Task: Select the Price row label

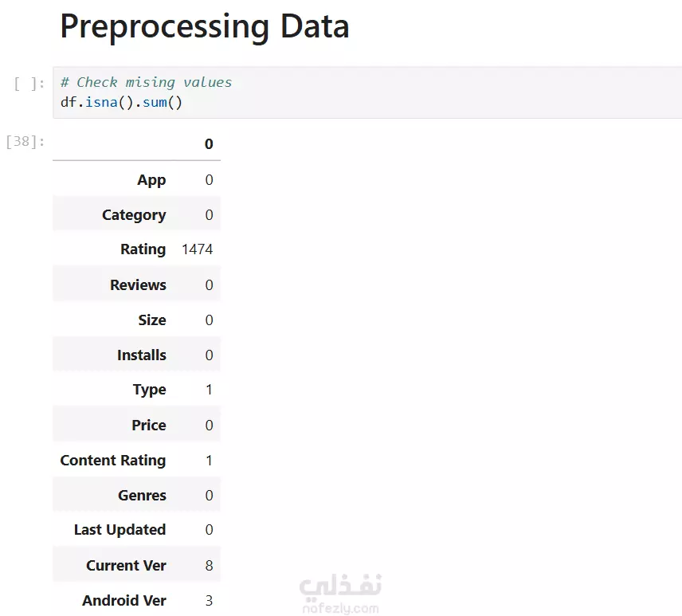Action: (149, 425)
